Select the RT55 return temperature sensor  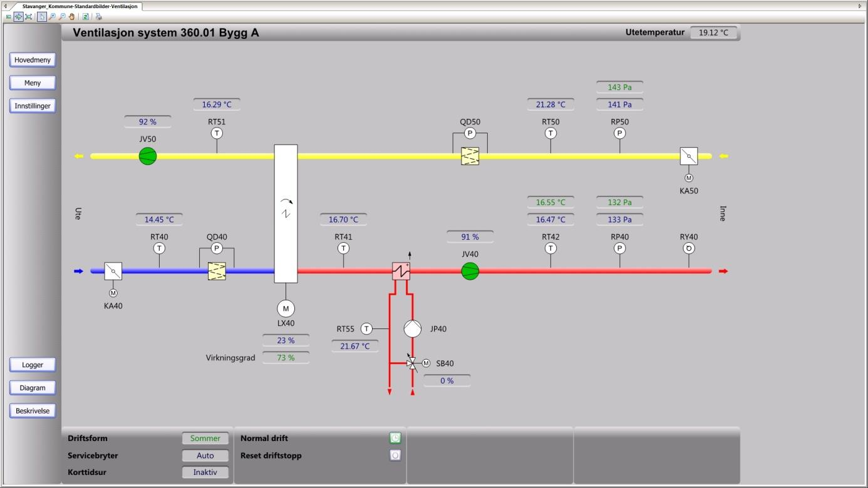click(x=366, y=328)
